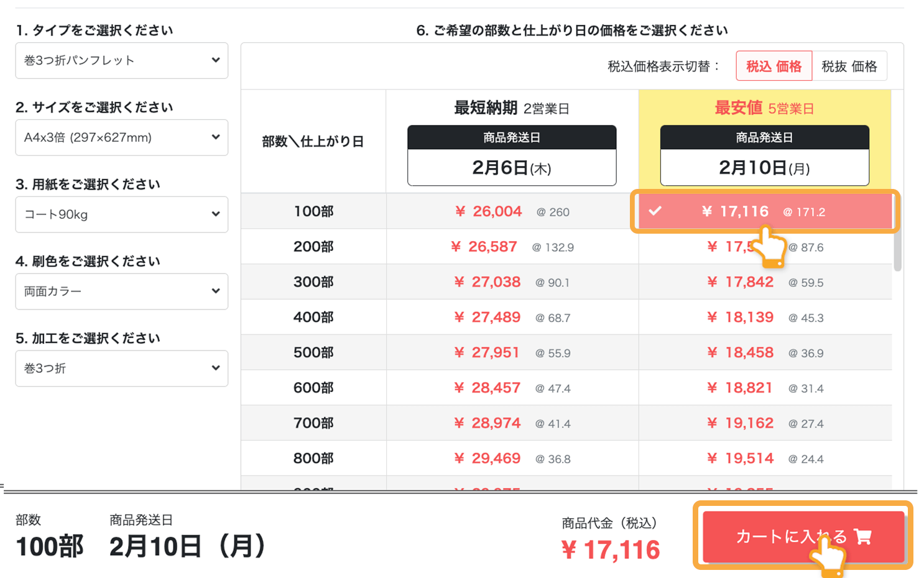
Task: Select ¥19,162 price for 700部 cheapest option
Action: [x=764, y=423]
